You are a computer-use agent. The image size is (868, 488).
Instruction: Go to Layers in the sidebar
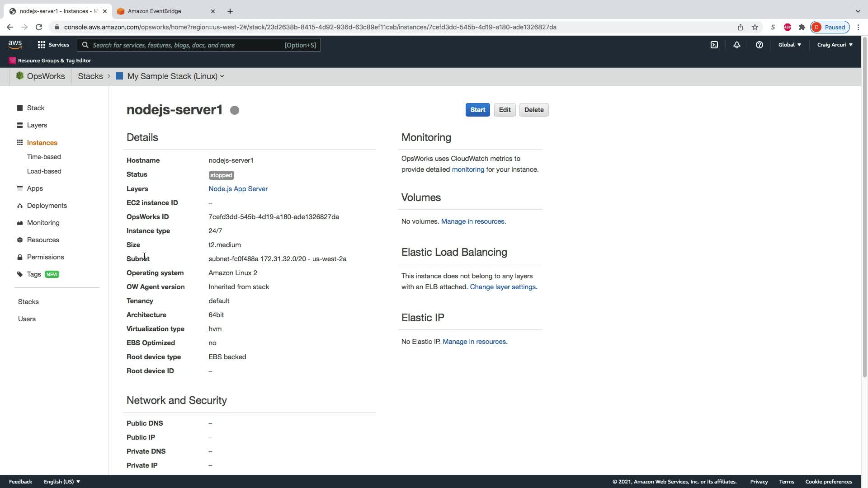tap(37, 125)
